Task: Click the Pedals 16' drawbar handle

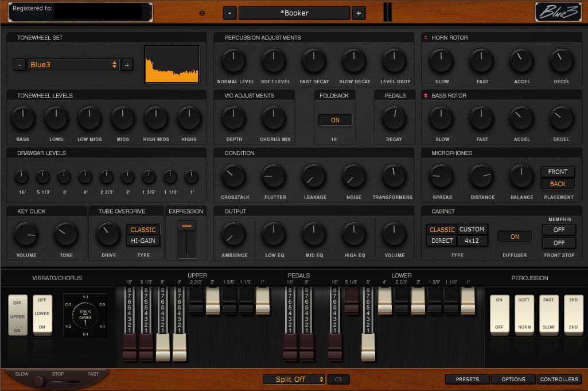Action: point(290,347)
